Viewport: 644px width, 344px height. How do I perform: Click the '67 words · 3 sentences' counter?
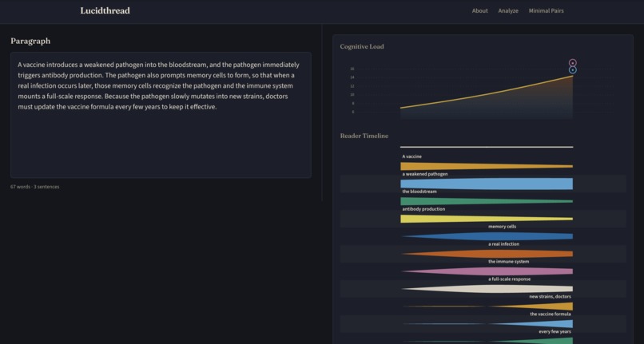(x=35, y=187)
